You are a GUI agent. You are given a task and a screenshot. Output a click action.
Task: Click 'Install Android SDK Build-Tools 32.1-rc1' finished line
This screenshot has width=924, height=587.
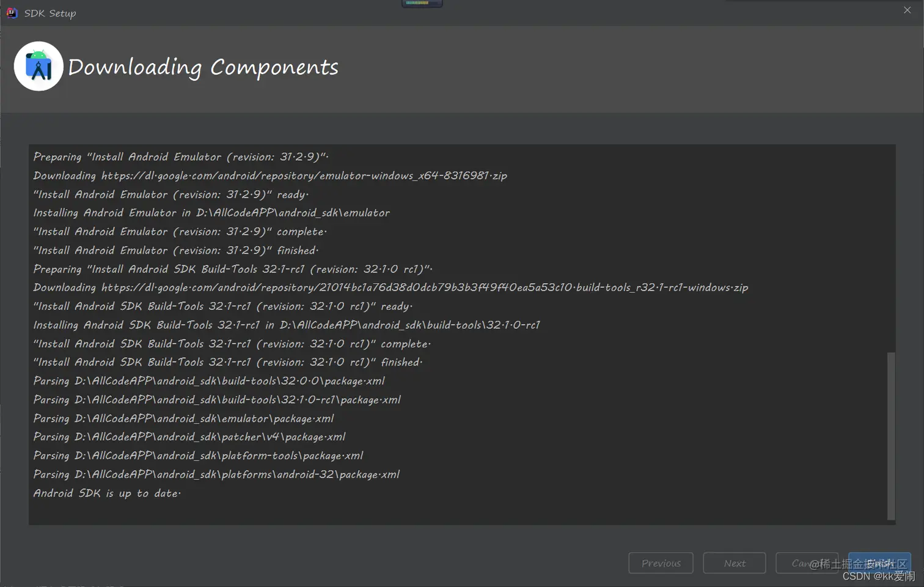point(228,363)
